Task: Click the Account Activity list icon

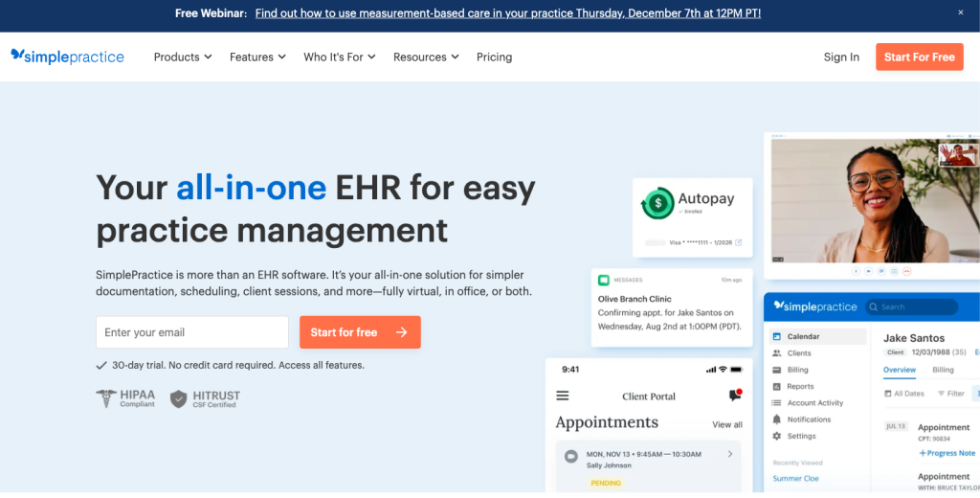Action: 777,403
